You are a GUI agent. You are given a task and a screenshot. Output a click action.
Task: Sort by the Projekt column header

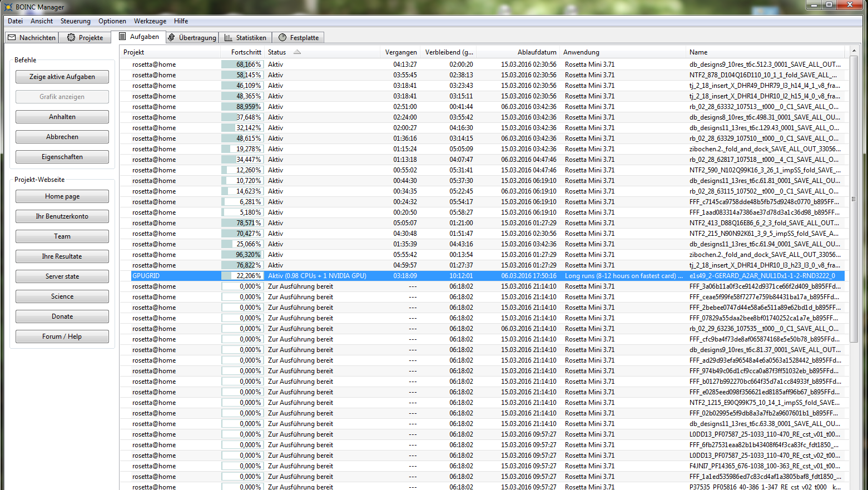[x=170, y=52]
